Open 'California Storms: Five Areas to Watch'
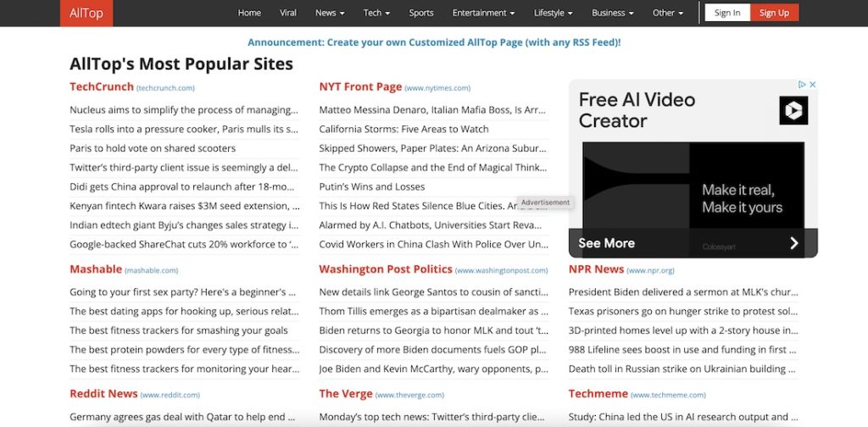This screenshot has width=868, height=427. 404,129
